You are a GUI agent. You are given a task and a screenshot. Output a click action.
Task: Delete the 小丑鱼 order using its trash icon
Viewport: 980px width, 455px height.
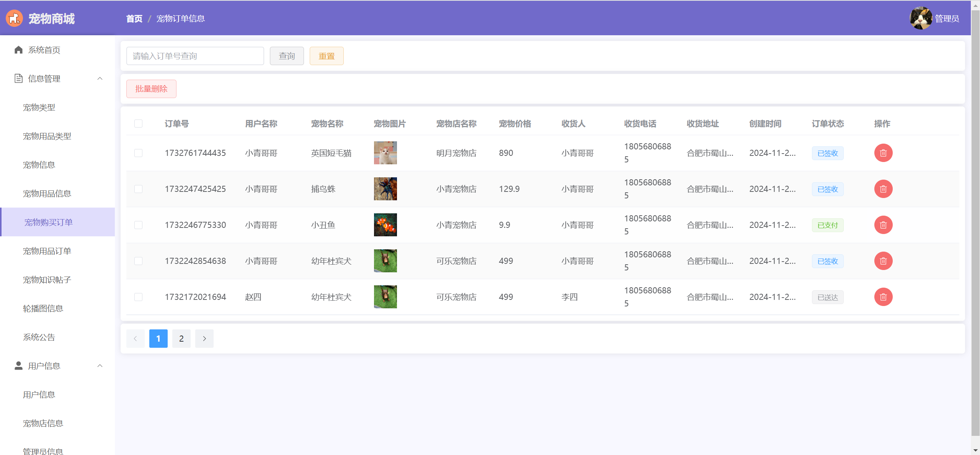[883, 225]
